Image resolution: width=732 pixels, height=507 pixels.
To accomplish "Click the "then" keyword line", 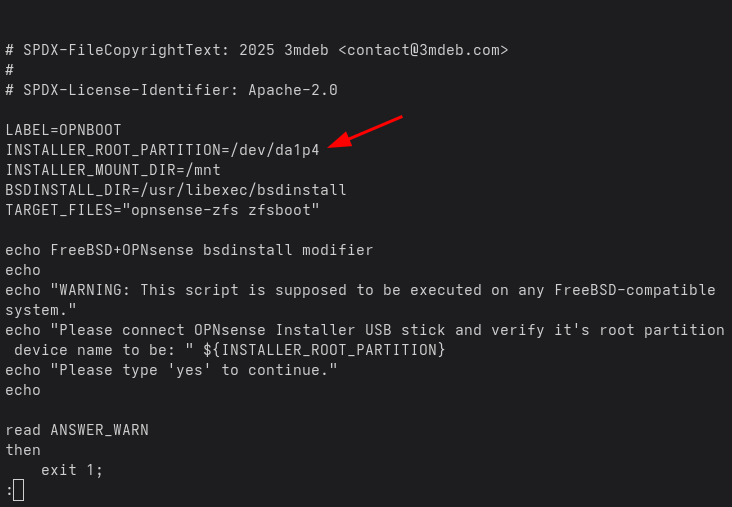I will tap(23, 450).
